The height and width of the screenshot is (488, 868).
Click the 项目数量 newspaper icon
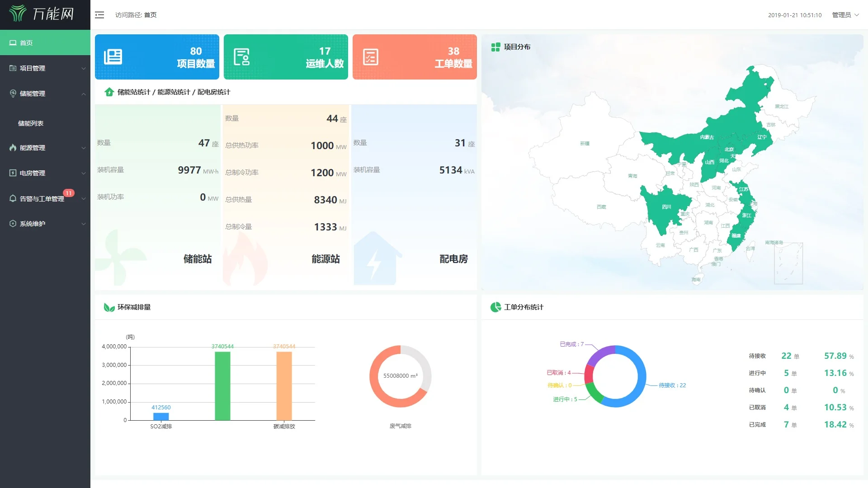point(113,57)
